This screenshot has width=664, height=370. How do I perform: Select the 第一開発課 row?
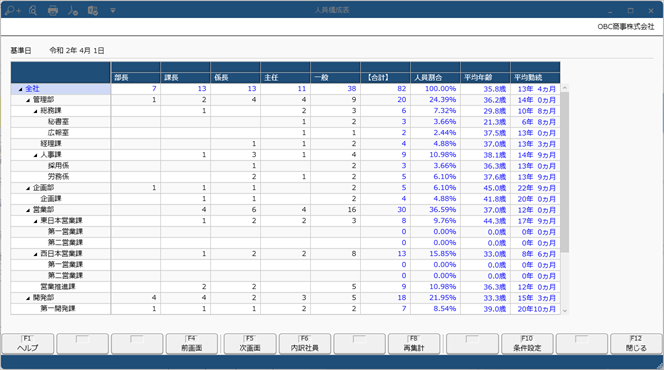285,309
